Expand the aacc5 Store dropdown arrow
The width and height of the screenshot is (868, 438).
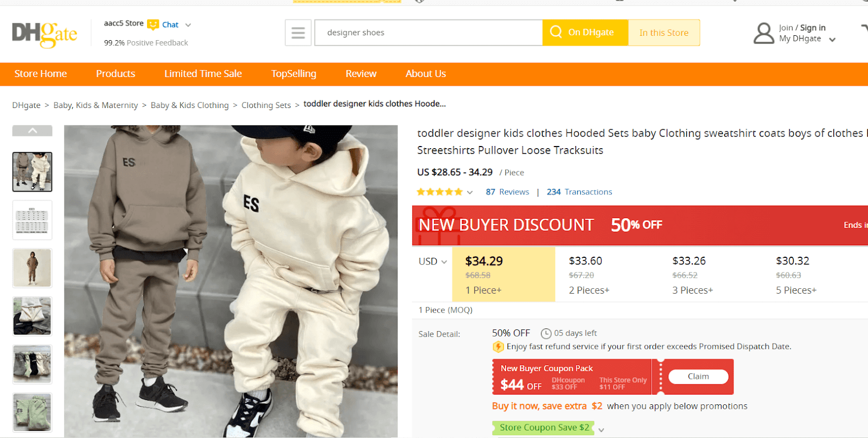tap(188, 25)
